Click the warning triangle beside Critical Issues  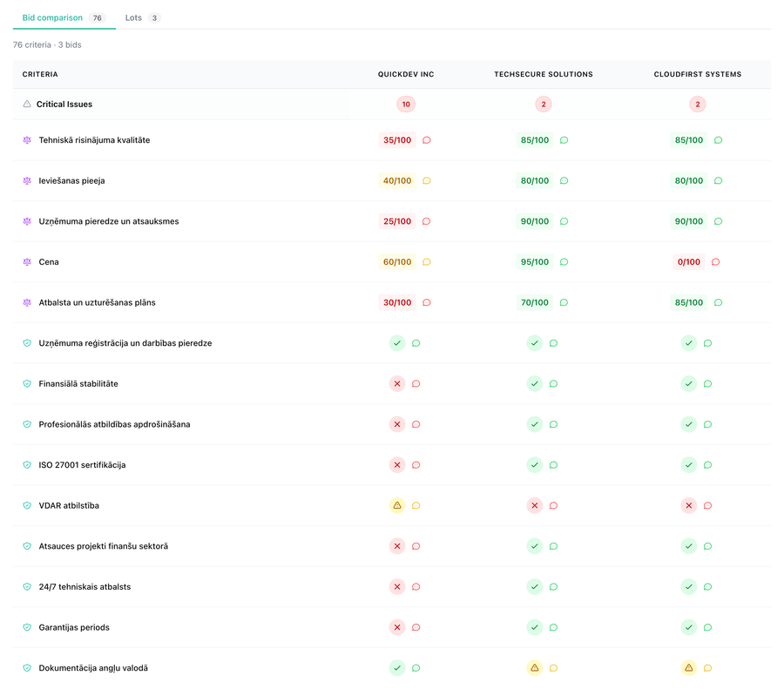(27, 105)
